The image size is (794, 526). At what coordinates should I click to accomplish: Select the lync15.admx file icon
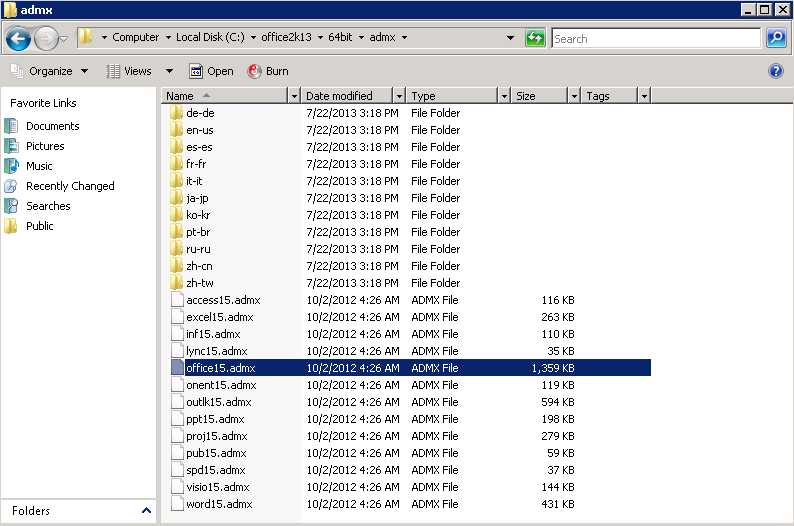[177, 351]
